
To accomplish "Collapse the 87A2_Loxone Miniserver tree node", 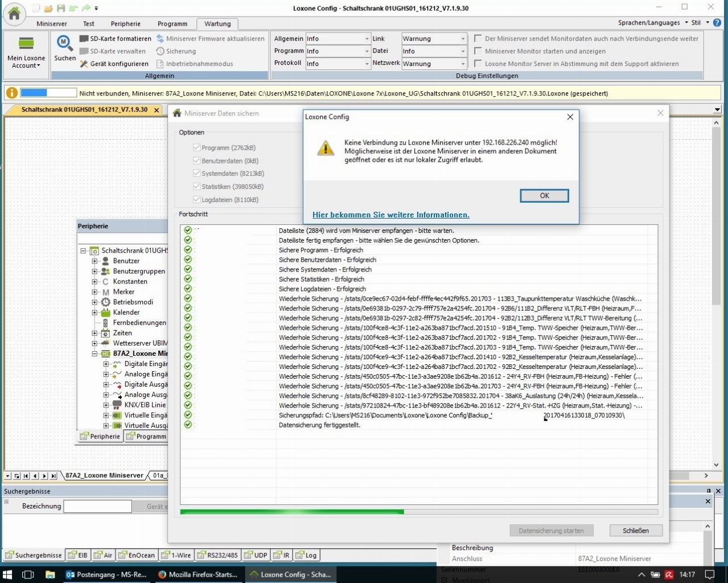I will (x=94, y=354).
